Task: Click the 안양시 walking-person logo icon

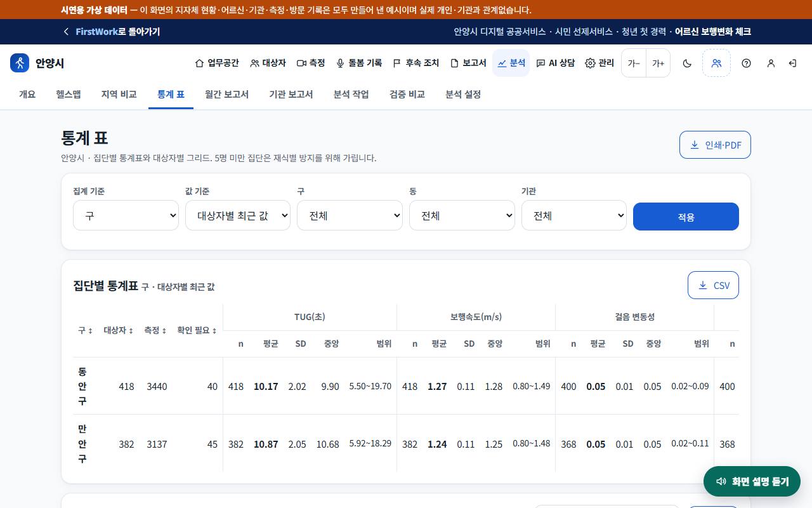Action: 20,63
